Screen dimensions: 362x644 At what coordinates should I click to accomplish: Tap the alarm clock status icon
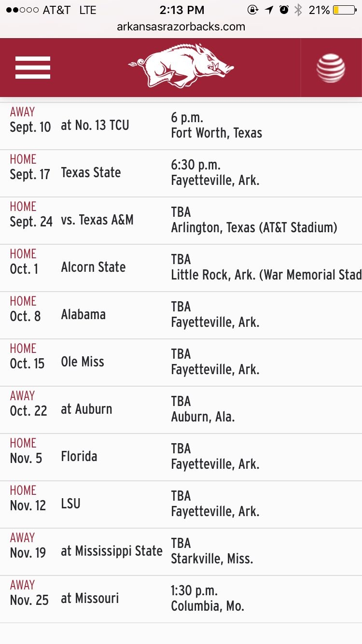point(284,10)
